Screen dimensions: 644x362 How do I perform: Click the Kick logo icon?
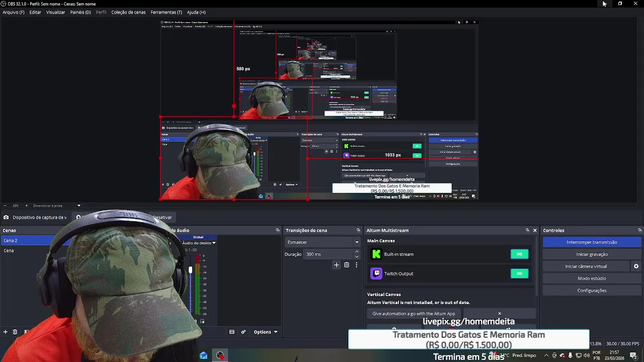(x=376, y=254)
